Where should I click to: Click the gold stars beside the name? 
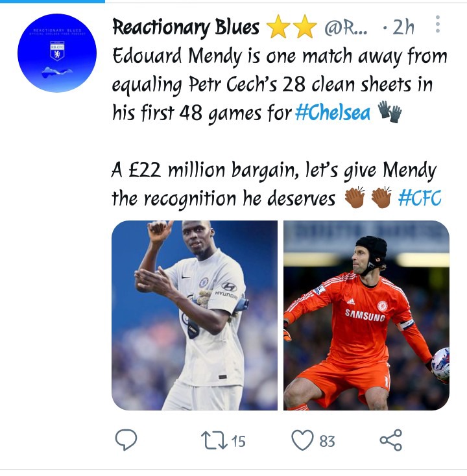[291, 27]
